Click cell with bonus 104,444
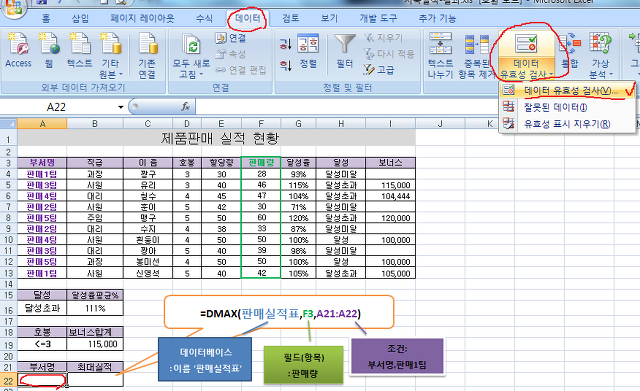This screenshot has width=640, height=391. [x=390, y=196]
